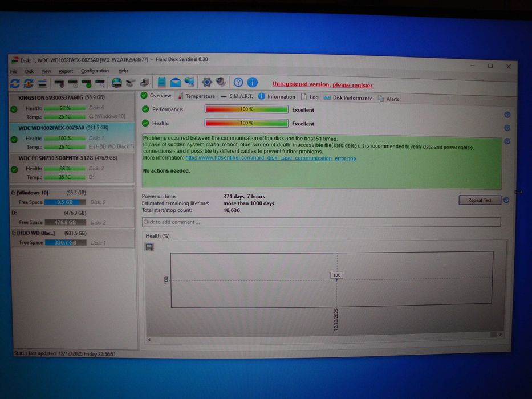The image size is (532, 399).
Task: Click the question mark help icon
Action: coord(238,82)
